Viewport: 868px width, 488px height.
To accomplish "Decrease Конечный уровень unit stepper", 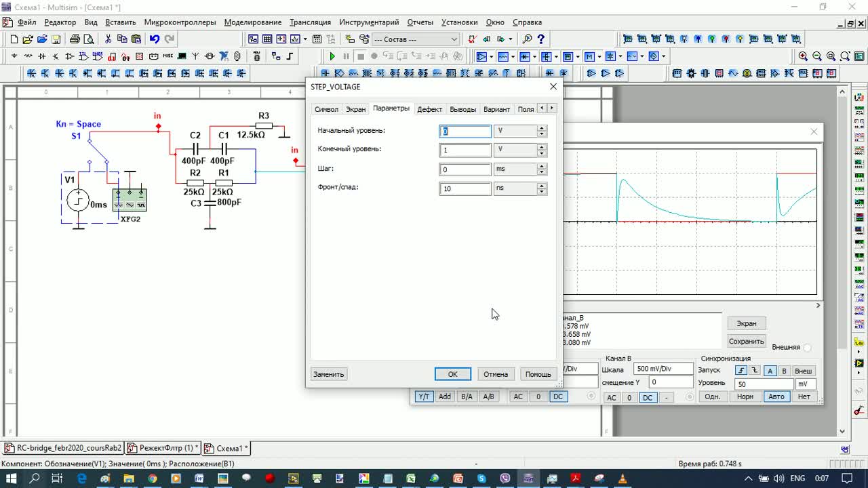I will pyautogui.click(x=541, y=153).
